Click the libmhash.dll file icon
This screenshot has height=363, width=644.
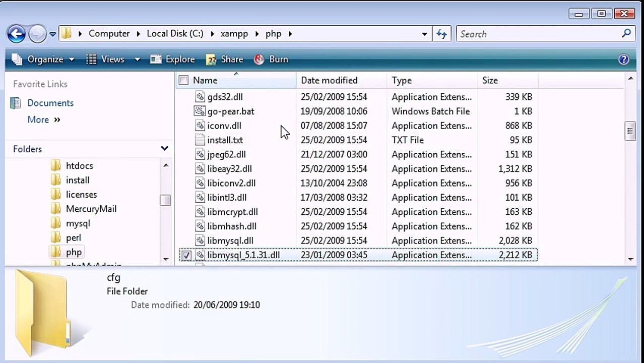tap(200, 226)
